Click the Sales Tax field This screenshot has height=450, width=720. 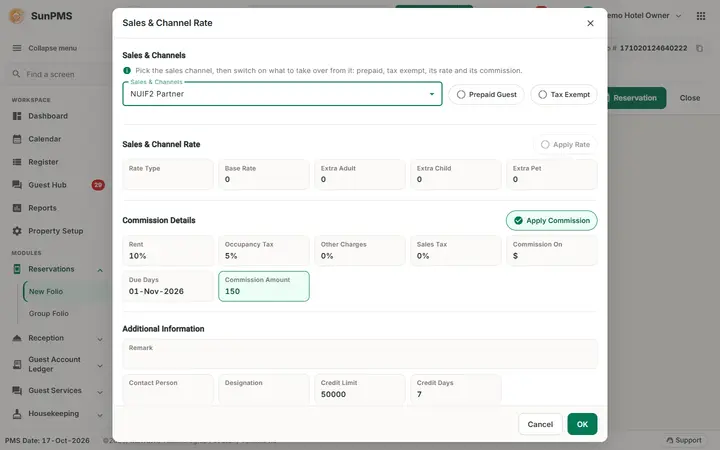click(x=456, y=251)
